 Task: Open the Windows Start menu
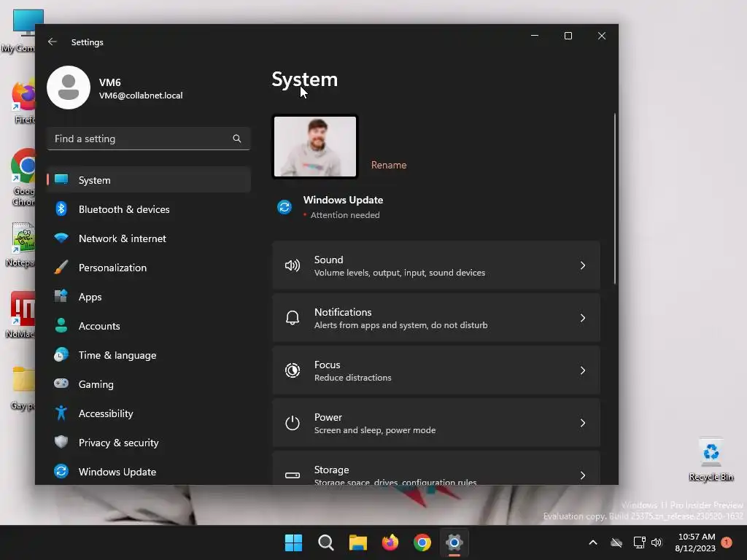pyautogui.click(x=293, y=542)
